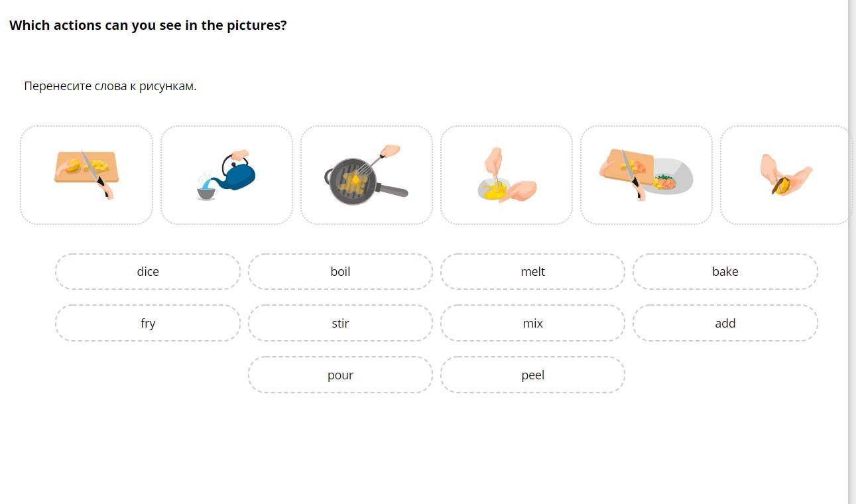Click the Russian instruction text line

click(110, 86)
